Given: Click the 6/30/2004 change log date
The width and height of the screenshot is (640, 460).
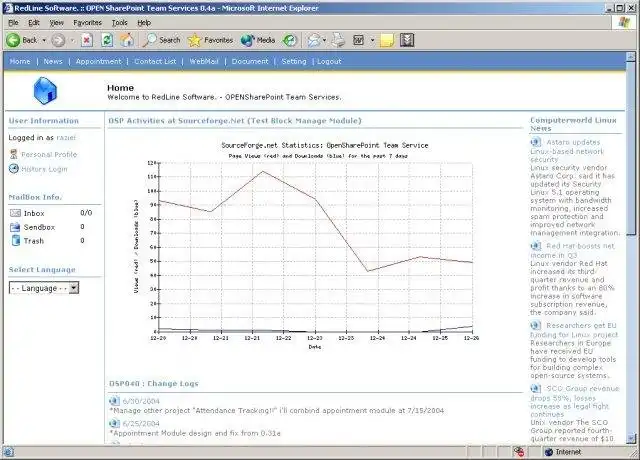Looking at the screenshot, I should click(x=141, y=401).
